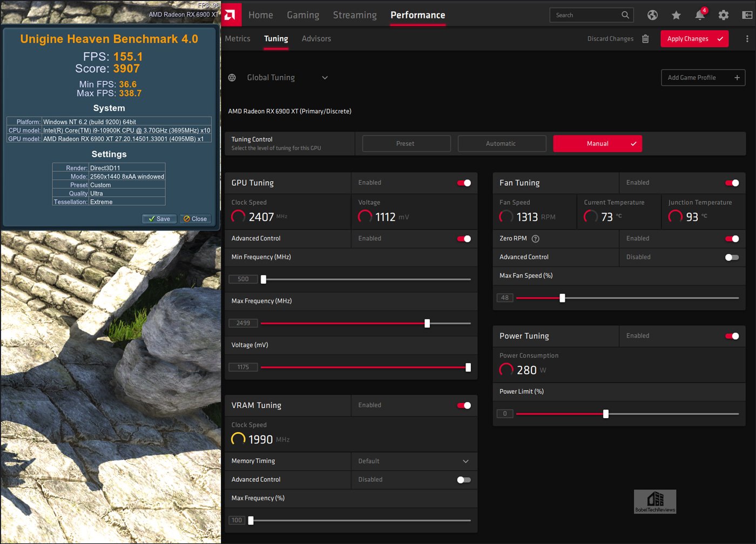The width and height of the screenshot is (756, 544).
Task: Click the search magnifier icon
Action: [625, 15]
